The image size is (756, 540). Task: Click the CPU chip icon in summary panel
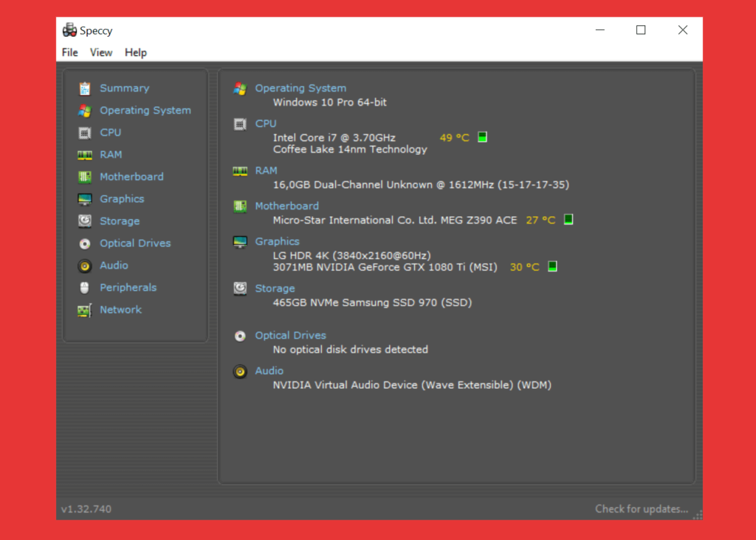pyautogui.click(x=240, y=124)
